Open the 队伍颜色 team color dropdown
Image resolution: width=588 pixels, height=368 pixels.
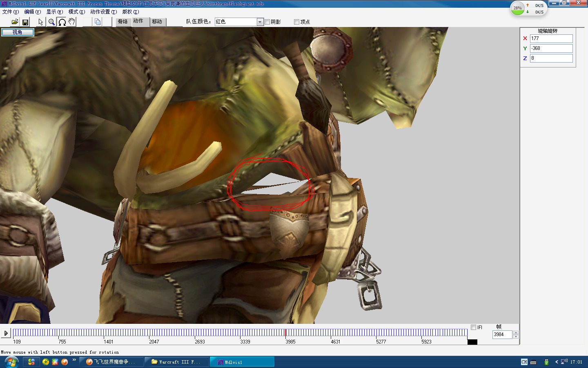pyautogui.click(x=260, y=22)
